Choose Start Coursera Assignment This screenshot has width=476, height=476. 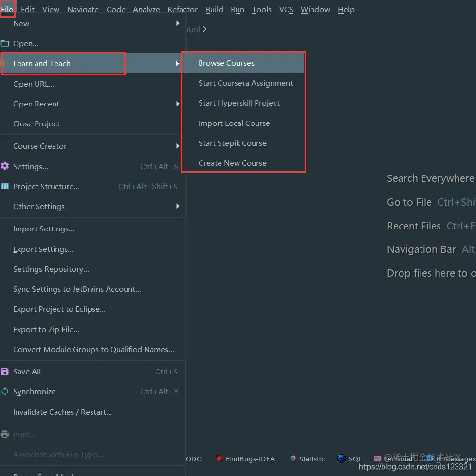click(243, 83)
